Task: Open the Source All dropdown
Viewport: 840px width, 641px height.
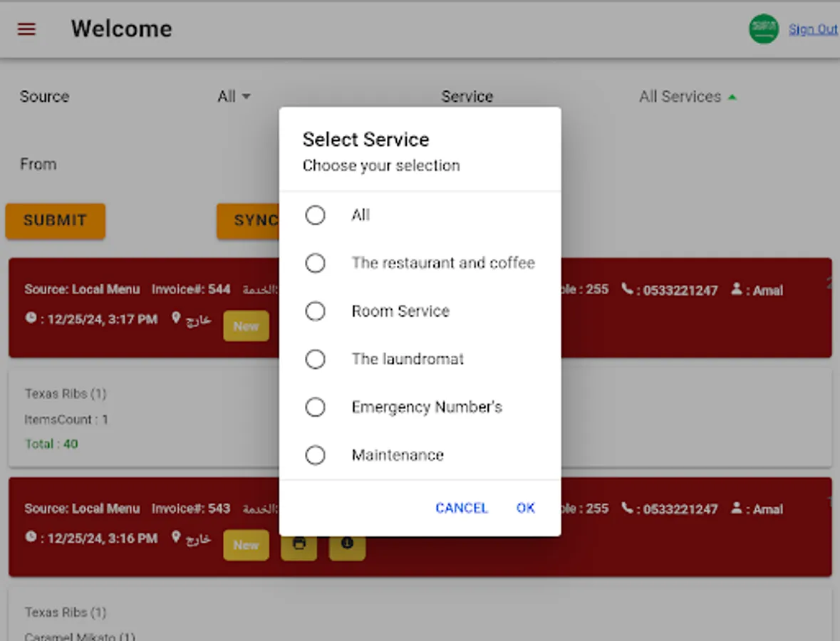Action: coord(234,96)
